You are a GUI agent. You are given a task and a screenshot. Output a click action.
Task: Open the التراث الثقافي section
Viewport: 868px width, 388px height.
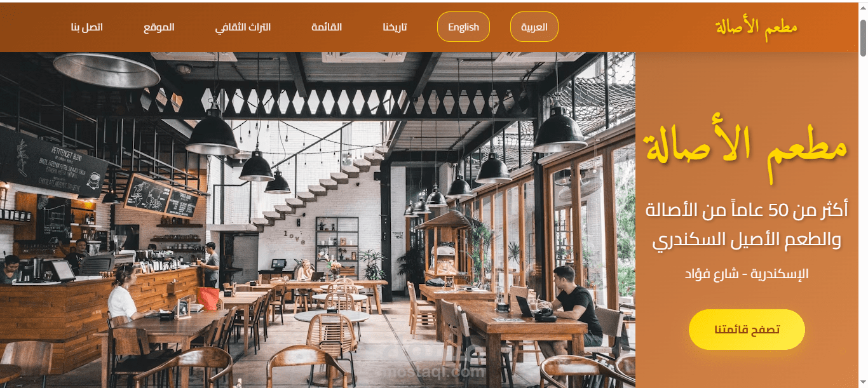coord(243,27)
